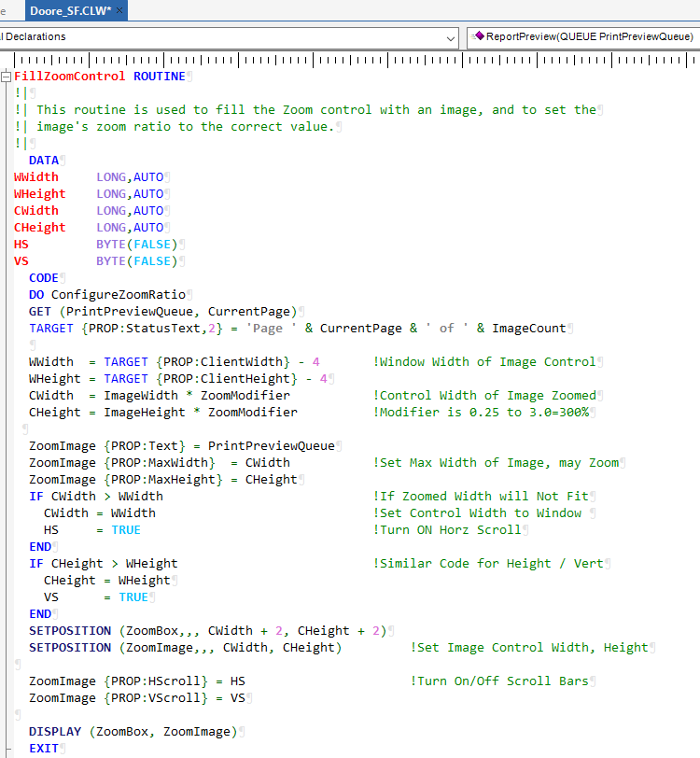Click the WWidth variable declaration

click(36, 177)
